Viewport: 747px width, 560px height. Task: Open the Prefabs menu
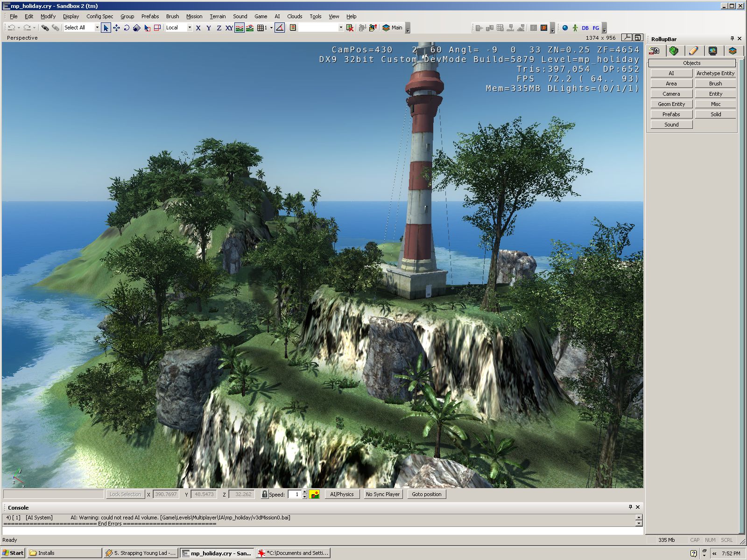(x=150, y=16)
